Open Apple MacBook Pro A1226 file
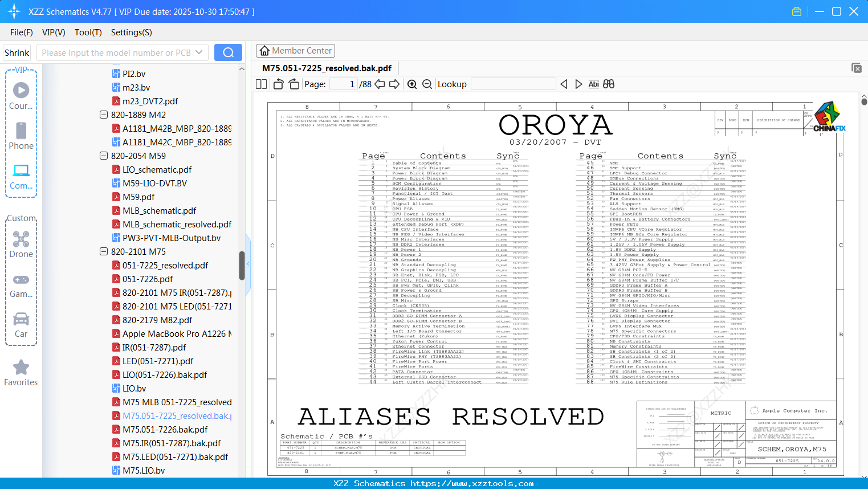The width and height of the screenshot is (868, 489). [x=172, y=333]
